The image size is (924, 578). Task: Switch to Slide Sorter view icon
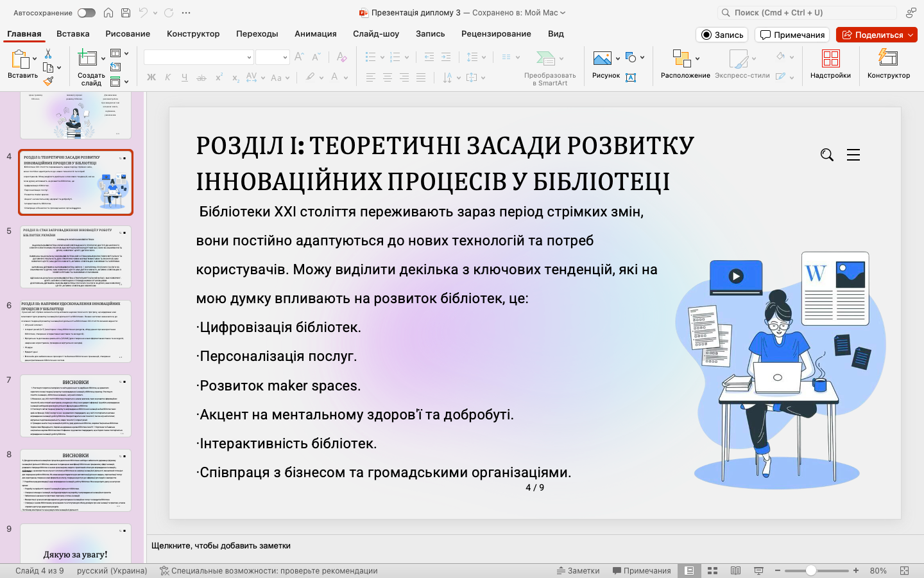coord(712,570)
